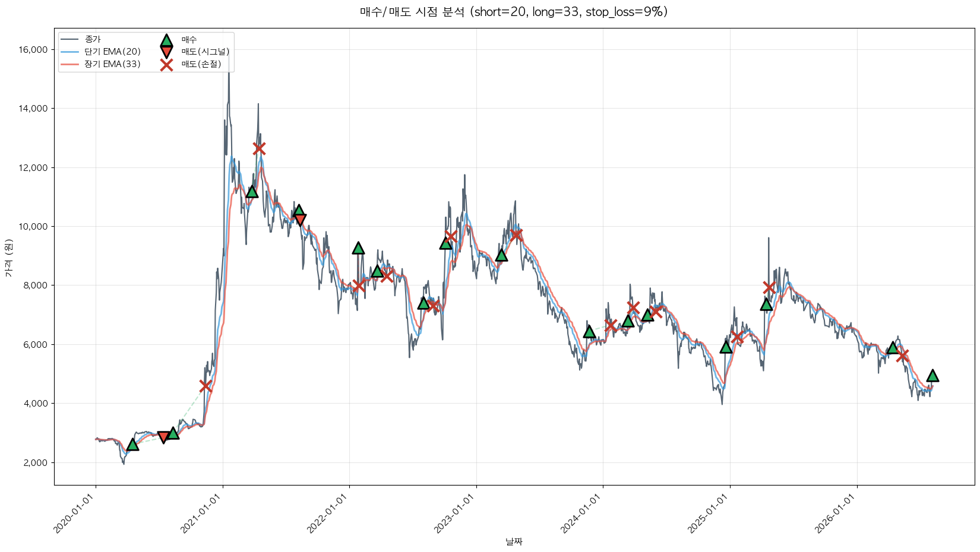Click the 2024-01-01 x-axis date label
Screen dimensions: 980x552
[x=582, y=514]
